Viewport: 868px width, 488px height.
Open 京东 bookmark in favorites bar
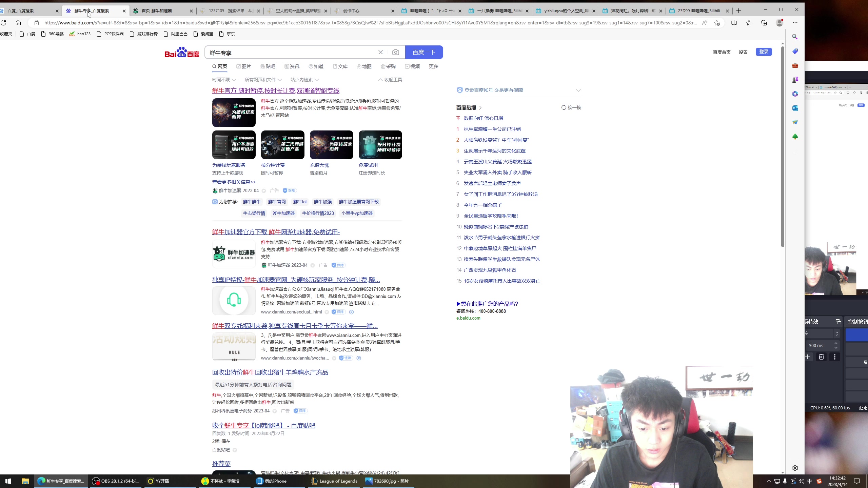227,34
